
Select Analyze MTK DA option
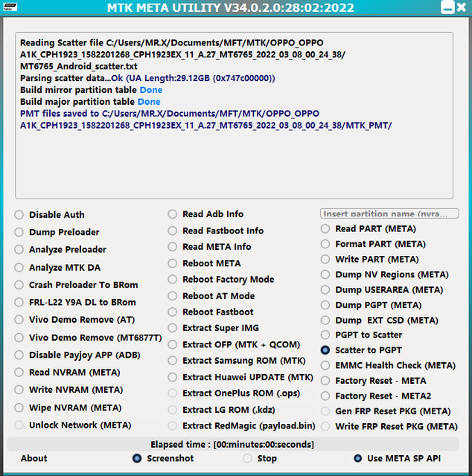19,268
